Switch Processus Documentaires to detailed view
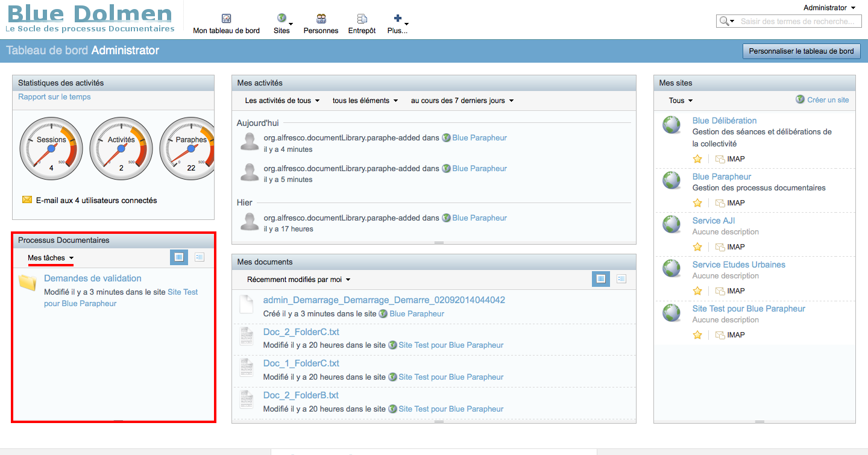 pos(200,257)
